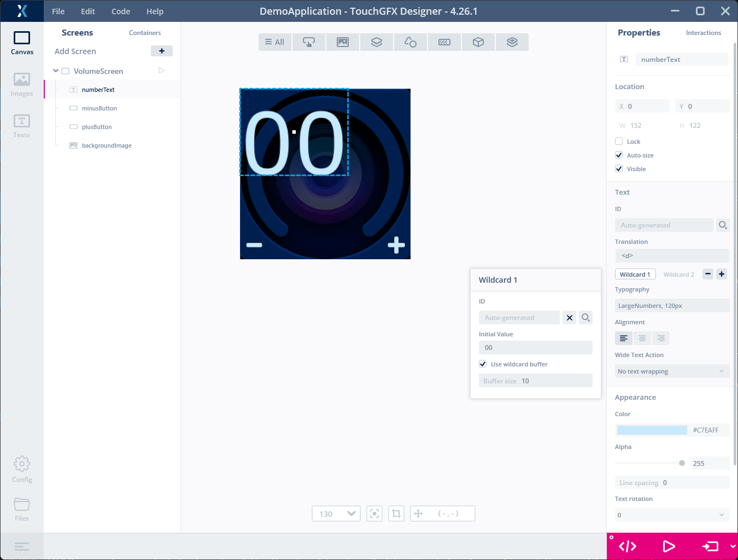Viewport: 738px width, 560px height.
Task: Collapse the VolumeScreen tree node
Action: (x=56, y=71)
